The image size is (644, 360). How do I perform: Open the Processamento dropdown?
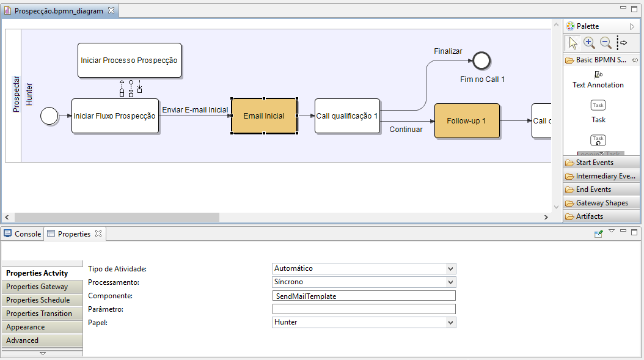point(450,282)
